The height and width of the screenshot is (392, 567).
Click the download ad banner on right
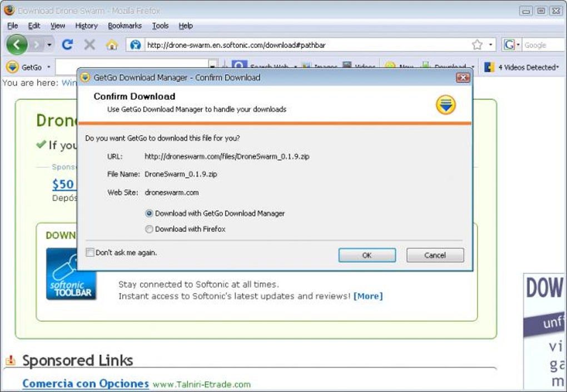click(544, 331)
